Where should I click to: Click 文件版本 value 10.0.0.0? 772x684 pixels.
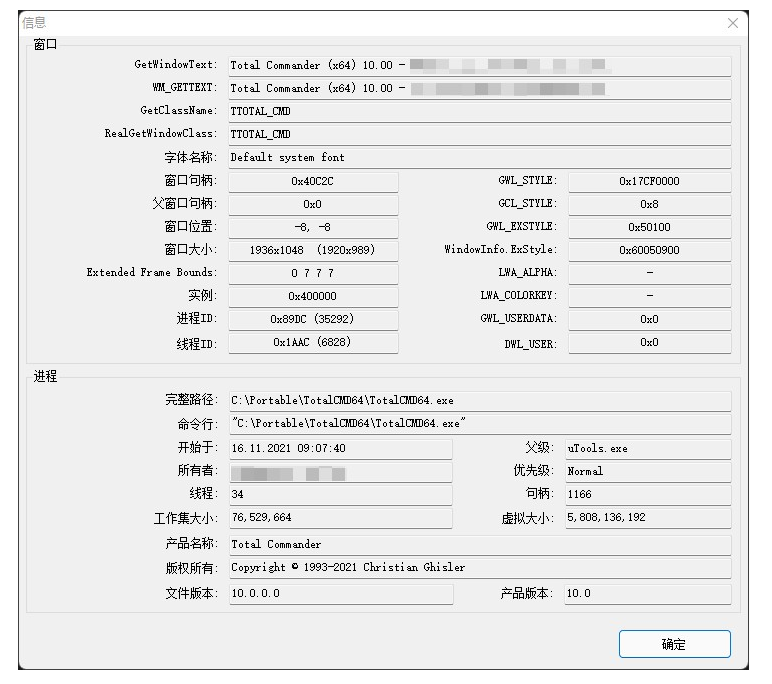(341, 593)
